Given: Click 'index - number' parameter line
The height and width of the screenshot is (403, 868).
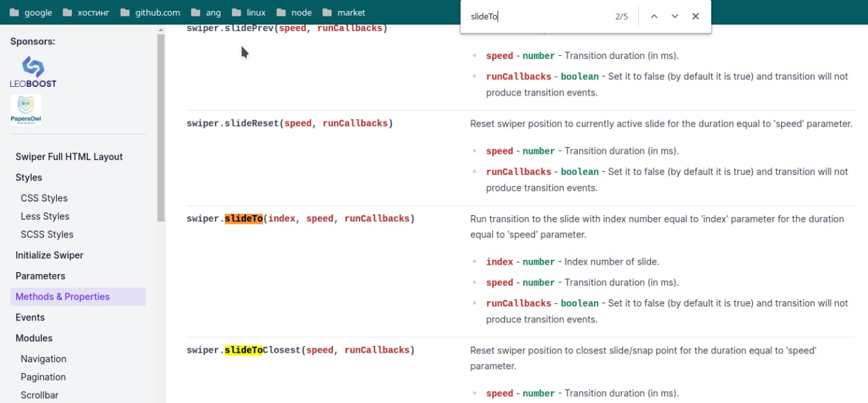Looking at the screenshot, I should 572,262.
